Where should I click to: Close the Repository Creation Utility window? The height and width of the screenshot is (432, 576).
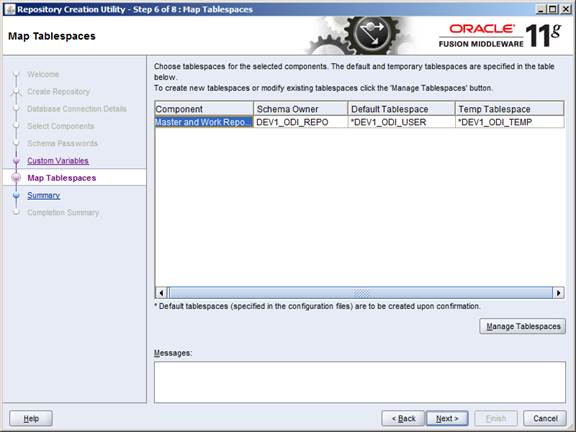565,9
